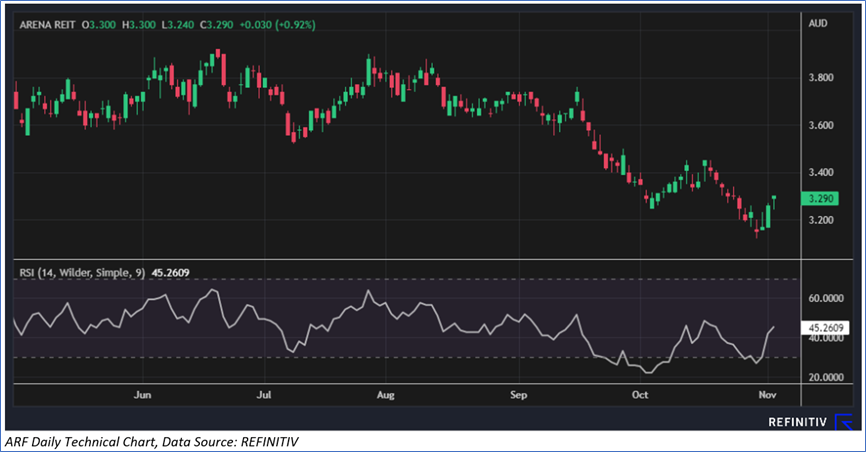Click the REFINITIV logo text
Viewport: 866px width, 452px height.
click(x=798, y=422)
